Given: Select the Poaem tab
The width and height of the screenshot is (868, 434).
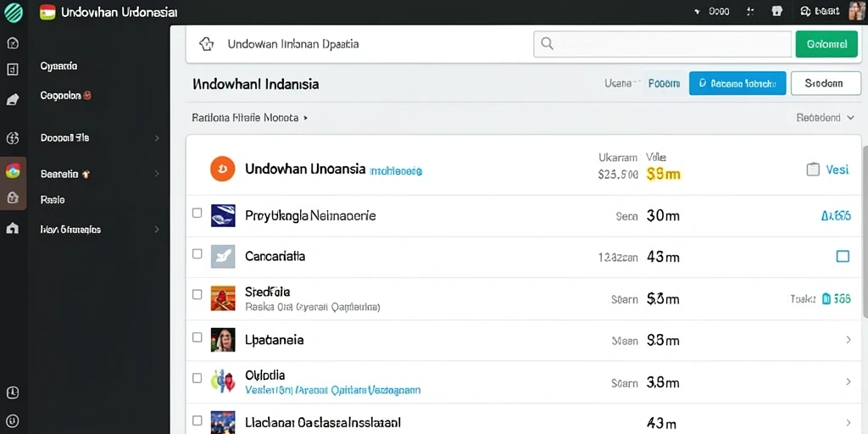Looking at the screenshot, I should [x=665, y=84].
